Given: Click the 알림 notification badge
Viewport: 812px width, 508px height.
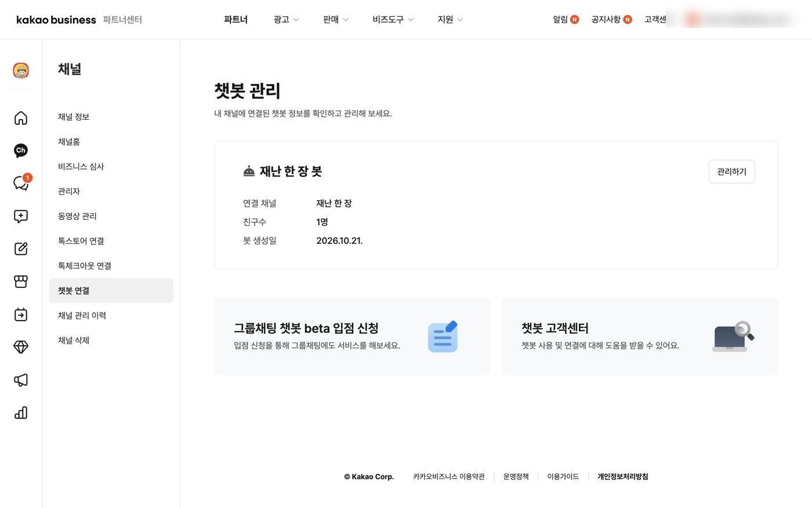Looking at the screenshot, I should (x=575, y=20).
